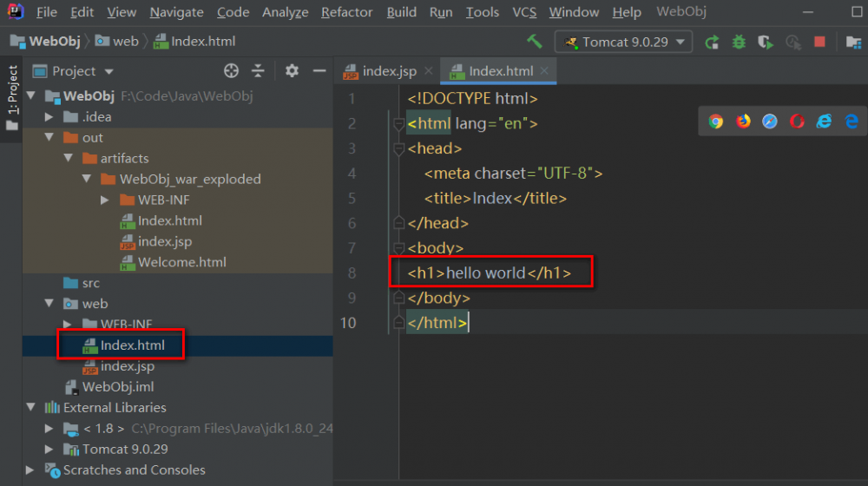
Task: Click the Locate/Scroll from Source crosshair icon
Action: coord(232,71)
